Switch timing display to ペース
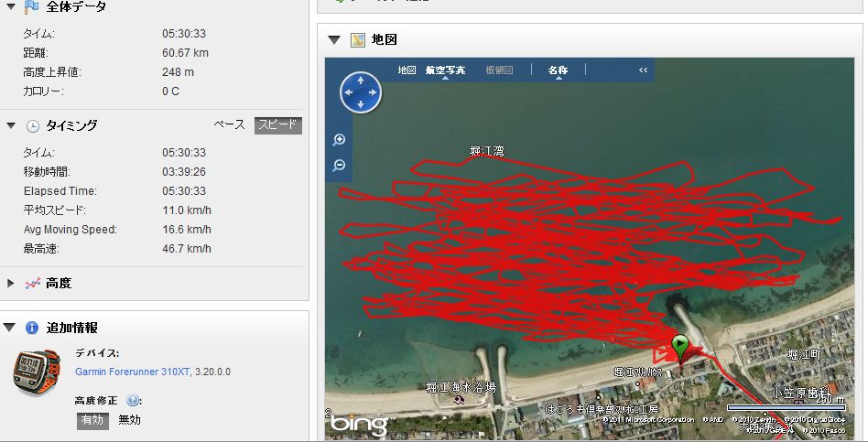This screenshot has width=868, height=442. tap(229, 125)
